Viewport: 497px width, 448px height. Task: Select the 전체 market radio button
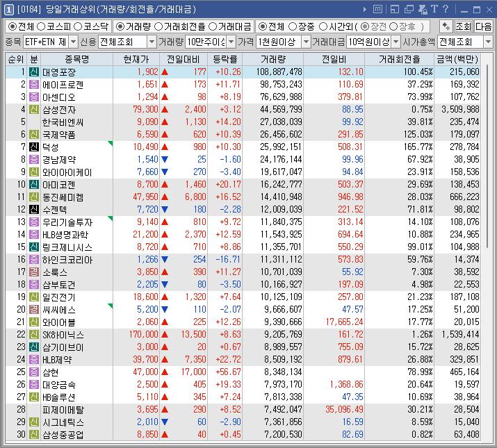[x=13, y=26]
